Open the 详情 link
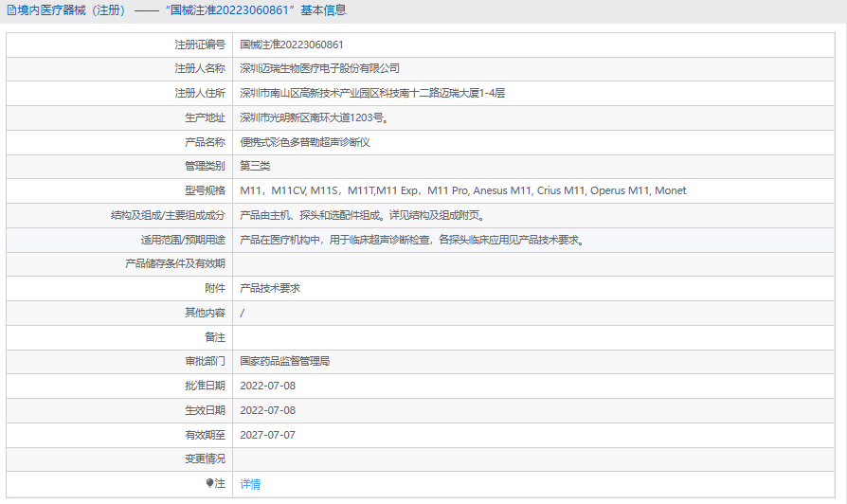 (250, 484)
